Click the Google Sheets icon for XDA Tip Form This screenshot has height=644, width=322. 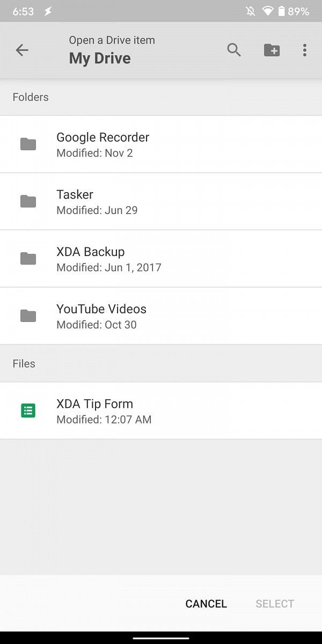click(28, 411)
